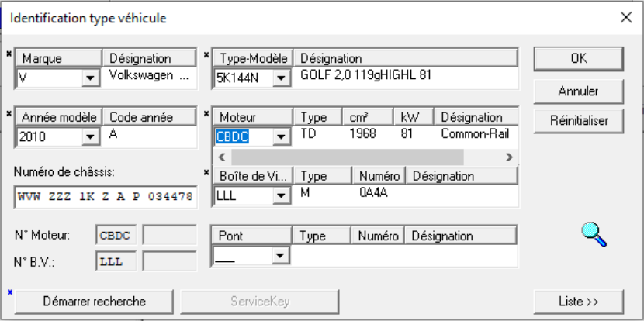Start search with Démarrer recherche

click(94, 302)
